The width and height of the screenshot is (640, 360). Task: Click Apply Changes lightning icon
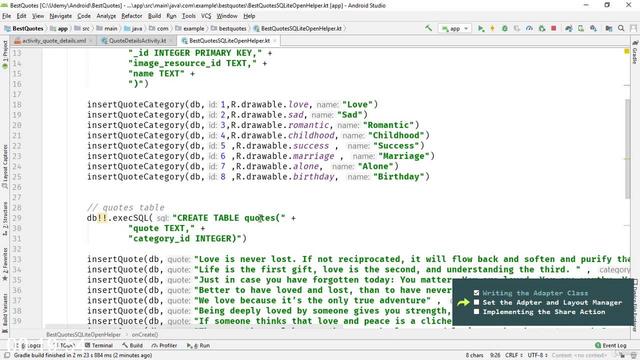coord(492,28)
